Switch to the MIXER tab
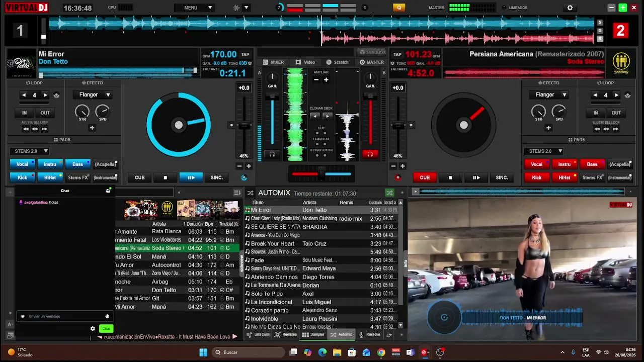644x362 pixels. [273, 62]
